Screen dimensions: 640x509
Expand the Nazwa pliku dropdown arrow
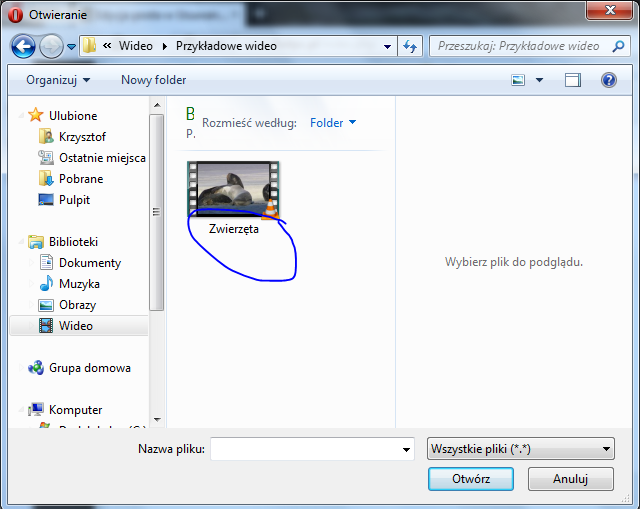pyautogui.click(x=406, y=449)
